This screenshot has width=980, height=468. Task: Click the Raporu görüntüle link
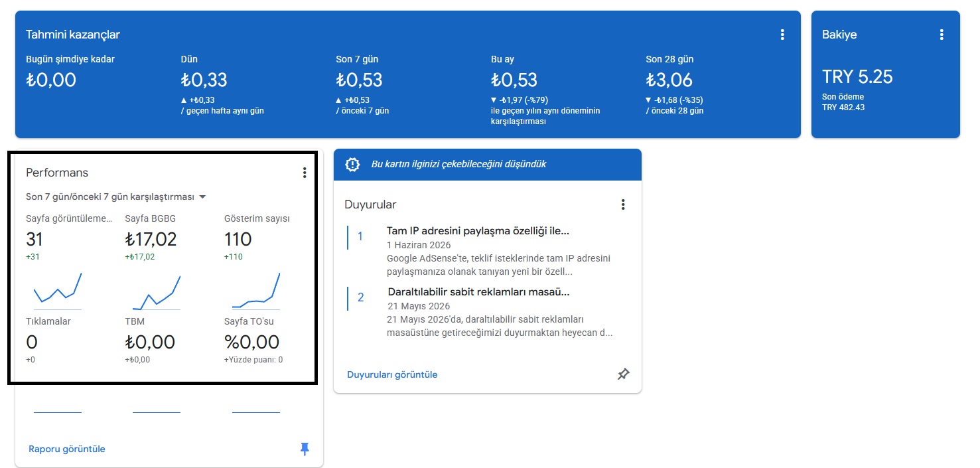click(x=67, y=449)
